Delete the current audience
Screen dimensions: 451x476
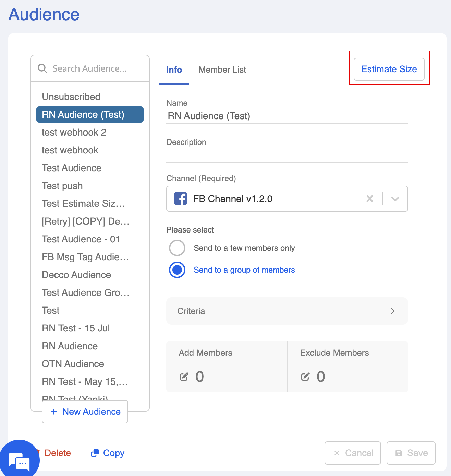coord(57,453)
